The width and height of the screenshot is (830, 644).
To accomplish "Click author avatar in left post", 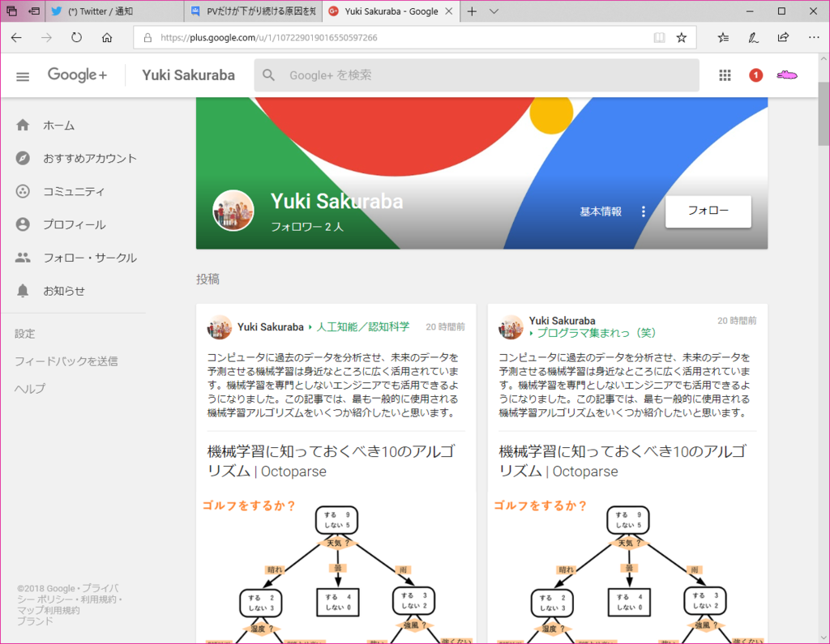I will tap(219, 327).
